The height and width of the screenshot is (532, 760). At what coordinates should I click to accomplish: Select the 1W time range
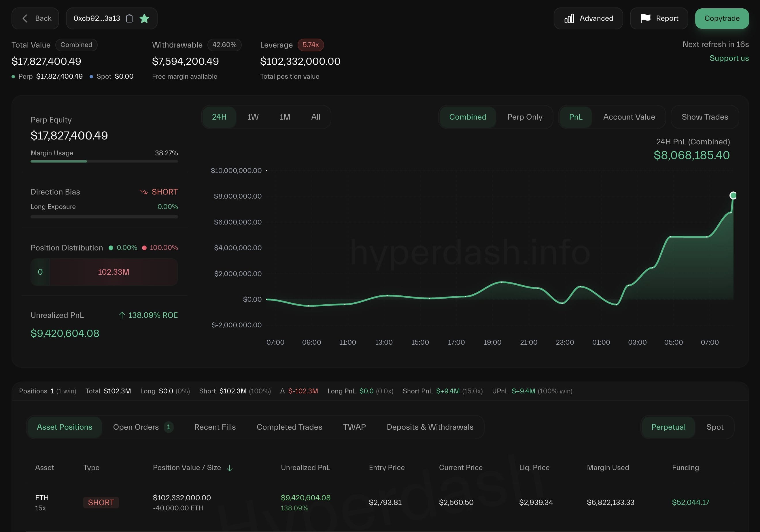click(x=253, y=117)
